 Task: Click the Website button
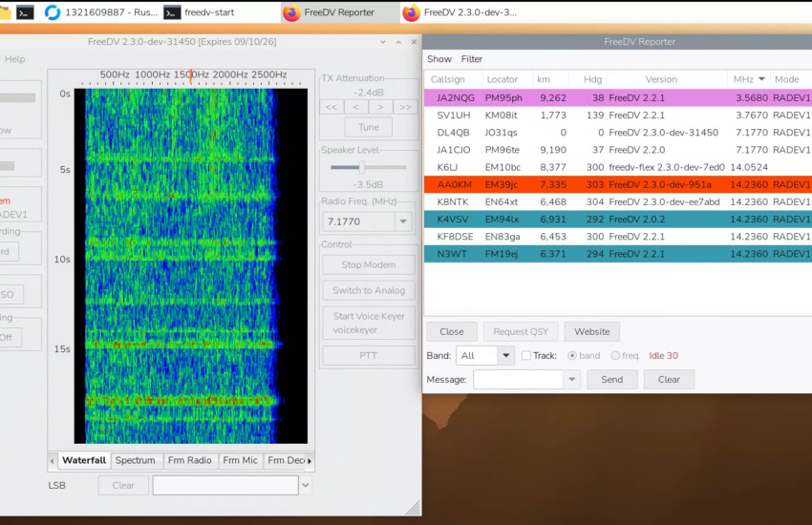point(591,332)
